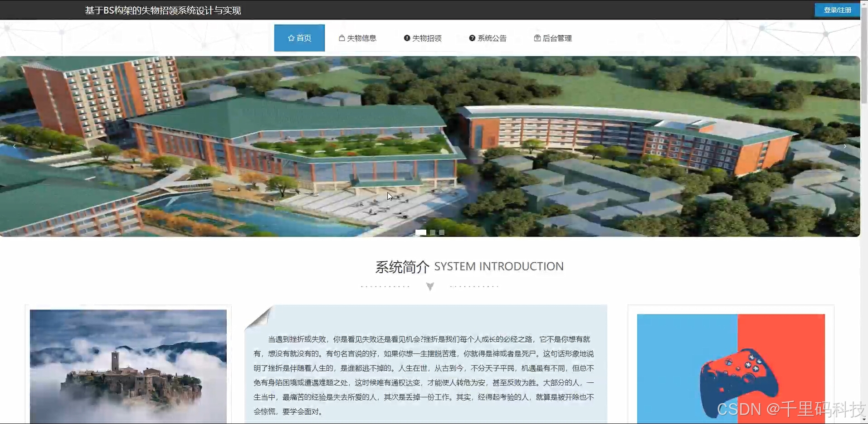Viewport: 868px width, 424px height.
Task: Click the scrollbar down arrow
Action: (864, 420)
